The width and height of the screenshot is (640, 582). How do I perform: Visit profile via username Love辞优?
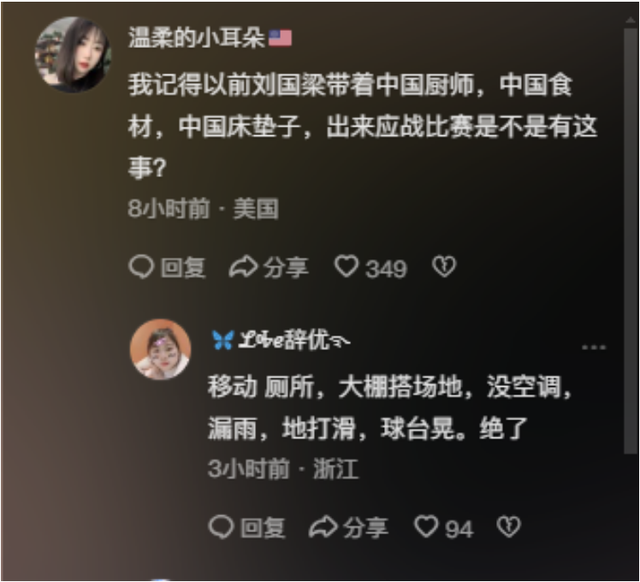point(281,340)
